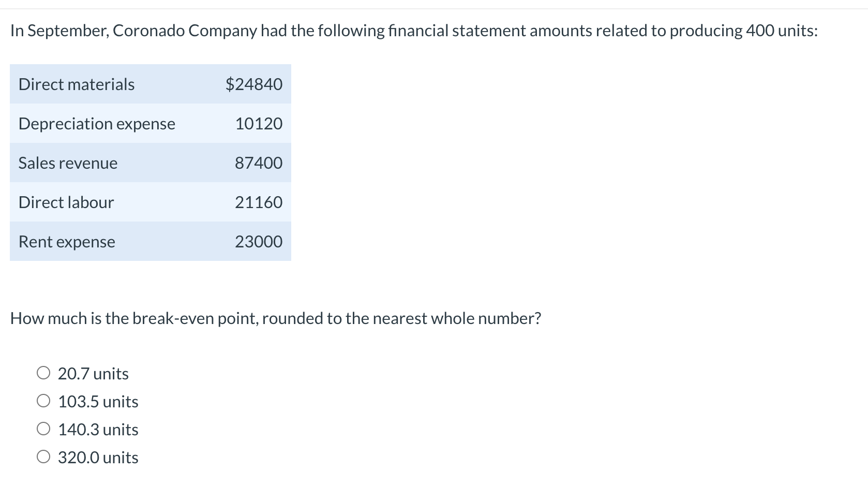Click the Direct labour row label

[66, 202]
